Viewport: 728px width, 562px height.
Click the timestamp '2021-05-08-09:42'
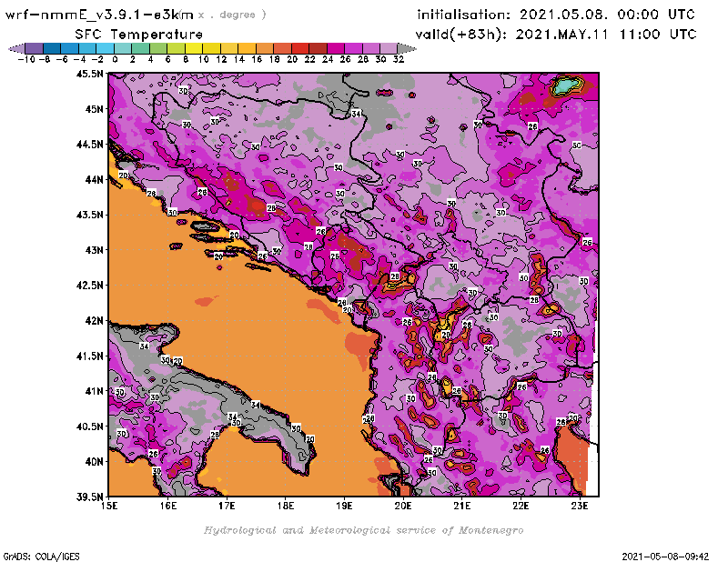(665, 557)
